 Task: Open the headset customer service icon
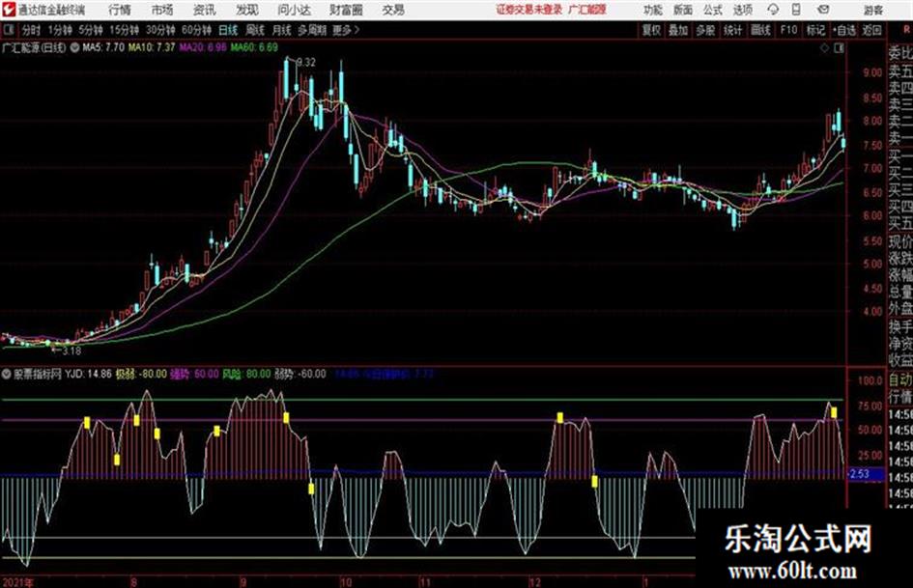point(773,10)
